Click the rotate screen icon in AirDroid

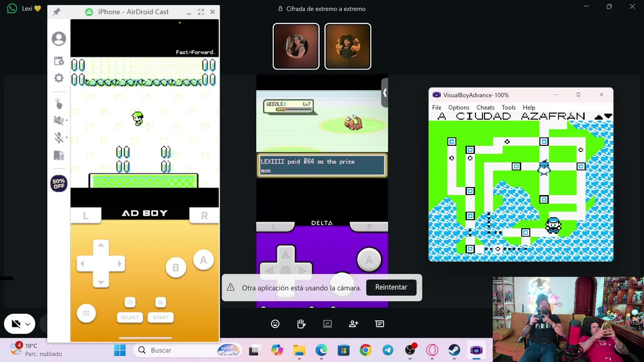(x=59, y=156)
